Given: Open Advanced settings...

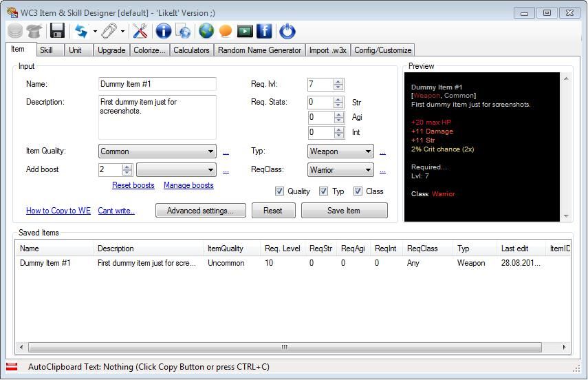Looking at the screenshot, I should [x=201, y=210].
